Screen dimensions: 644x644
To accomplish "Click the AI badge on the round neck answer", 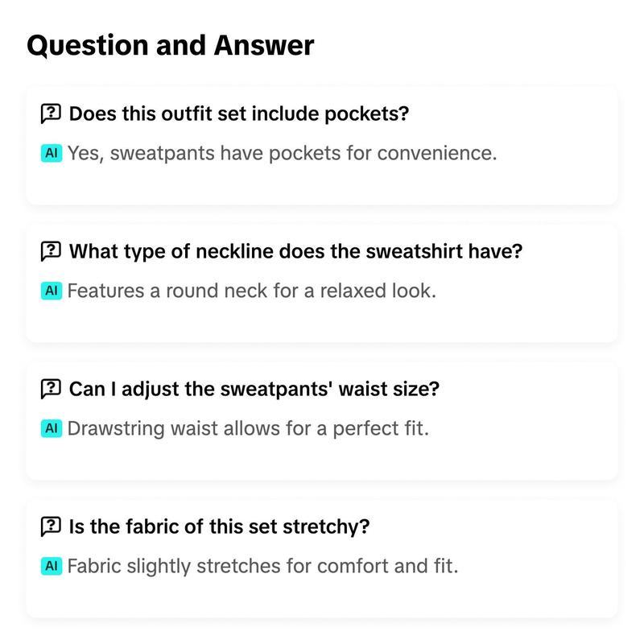I will pyautogui.click(x=52, y=291).
